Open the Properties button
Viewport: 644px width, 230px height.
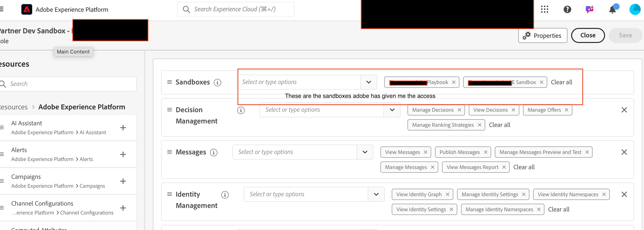(x=543, y=35)
